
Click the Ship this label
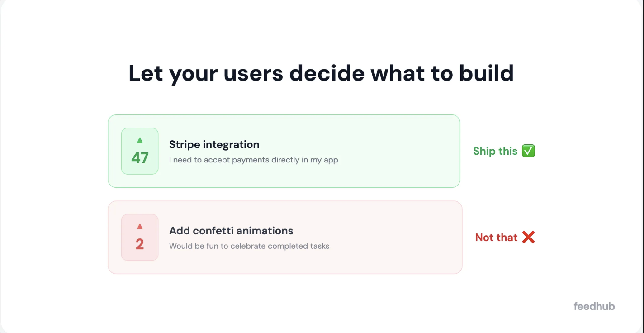click(495, 151)
